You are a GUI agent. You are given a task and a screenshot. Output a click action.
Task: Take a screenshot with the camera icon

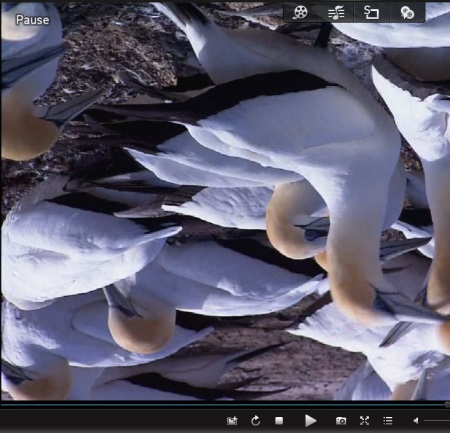(x=341, y=421)
